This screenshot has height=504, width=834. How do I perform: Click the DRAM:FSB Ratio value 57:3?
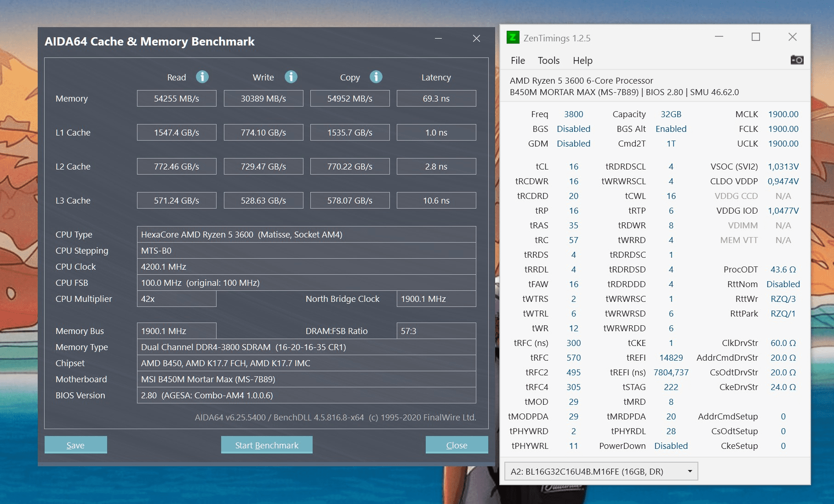coord(436,331)
